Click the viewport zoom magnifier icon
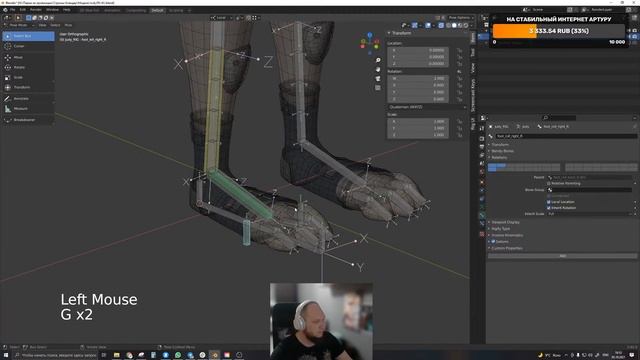 tap(378, 60)
